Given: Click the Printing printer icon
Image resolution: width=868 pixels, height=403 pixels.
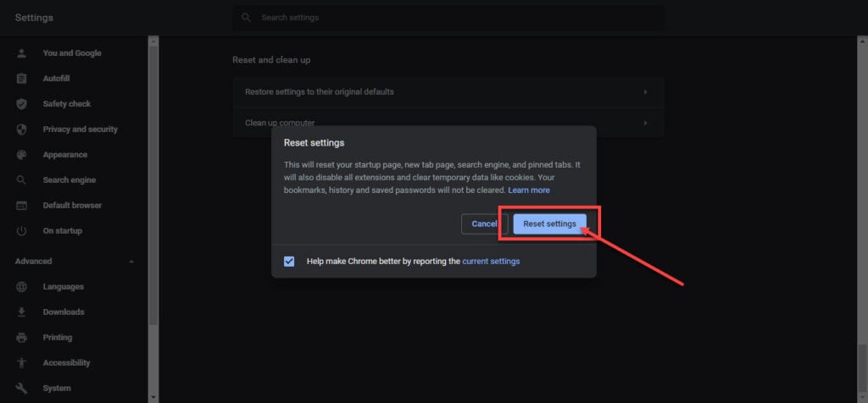Looking at the screenshot, I should tap(21, 338).
